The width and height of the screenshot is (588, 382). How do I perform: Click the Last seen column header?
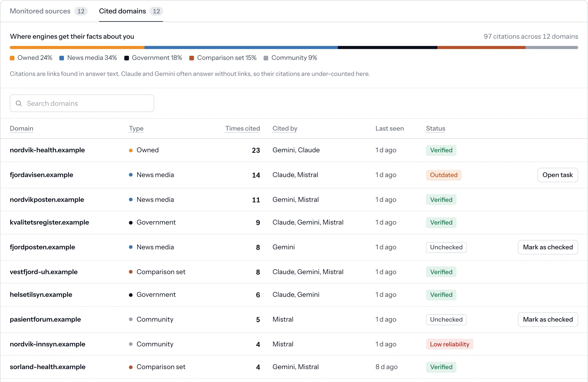click(x=390, y=128)
